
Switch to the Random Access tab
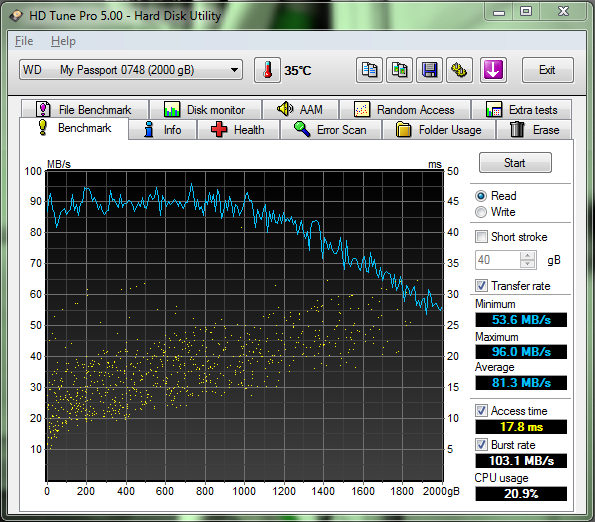pos(405,110)
